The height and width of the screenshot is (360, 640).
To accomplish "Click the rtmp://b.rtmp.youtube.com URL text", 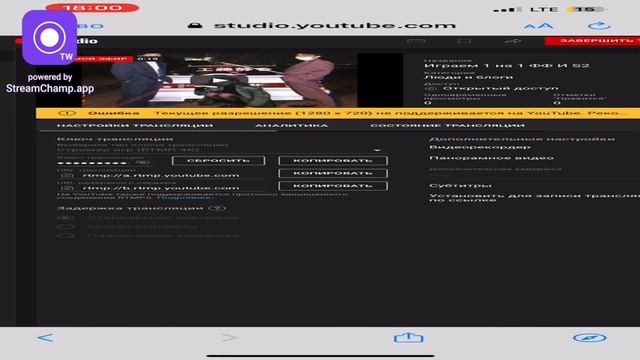I will pyautogui.click(x=161, y=188).
